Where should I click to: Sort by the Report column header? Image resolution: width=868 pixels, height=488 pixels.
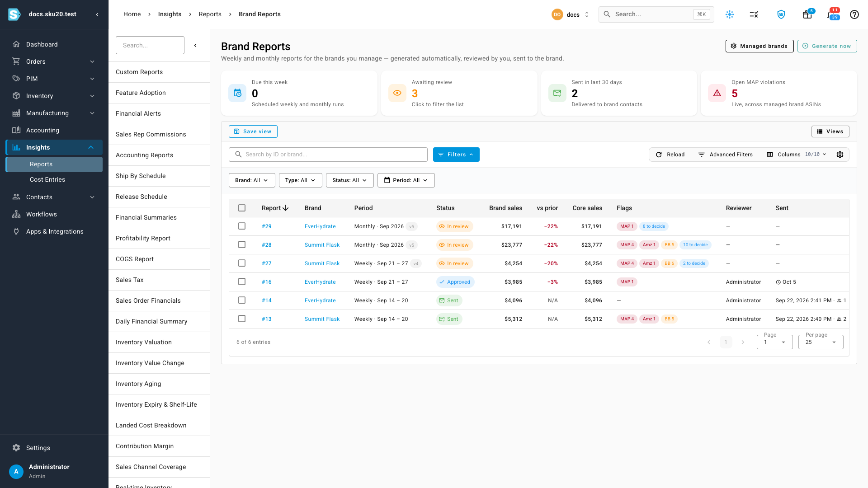coord(275,208)
